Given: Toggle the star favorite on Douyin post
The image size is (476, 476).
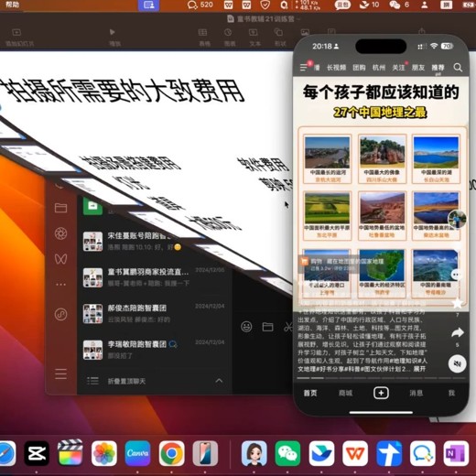Looking at the screenshot, I should tap(458, 303).
